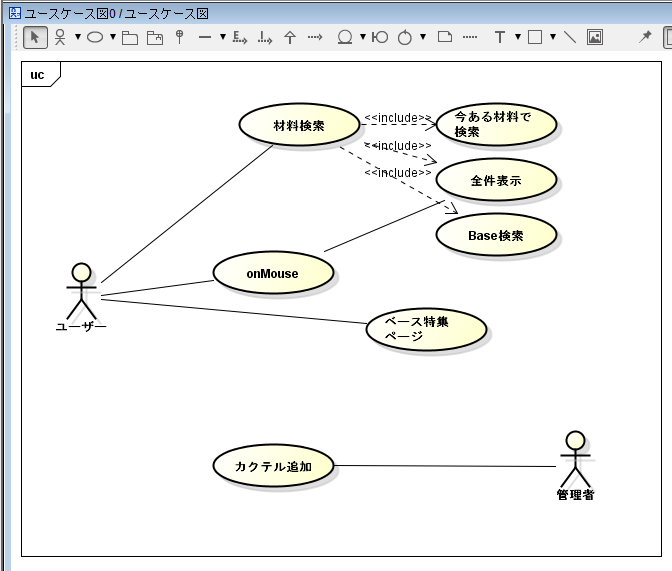Open dropdown arrow next to Actor tool
Image resolution: width=672 pixels, height=571 pixels.
(x=78, y=37)
